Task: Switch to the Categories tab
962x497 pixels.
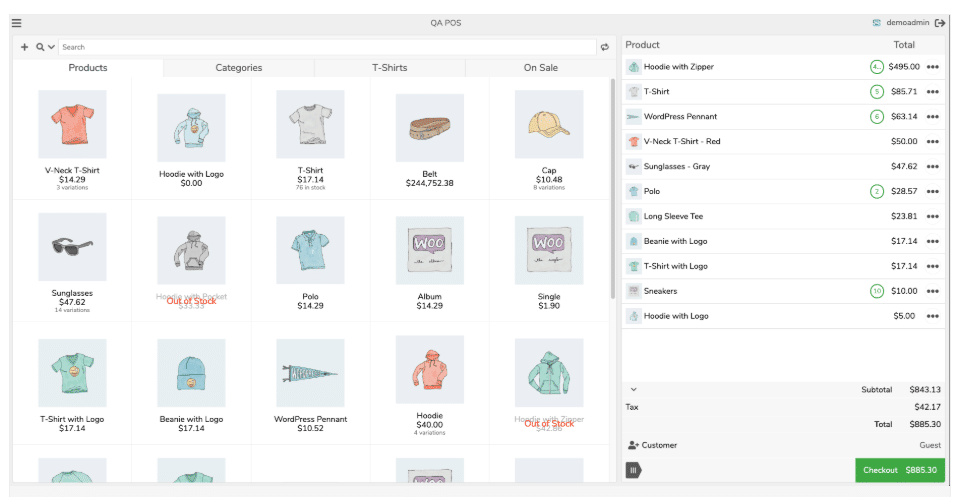Action: [x=239, y=68]
